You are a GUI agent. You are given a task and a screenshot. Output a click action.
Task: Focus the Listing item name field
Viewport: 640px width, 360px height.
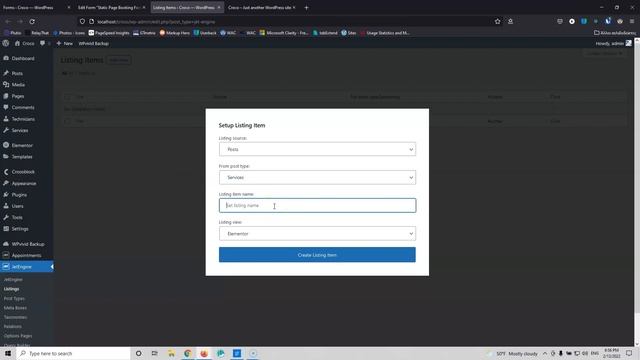click(317, 206)
